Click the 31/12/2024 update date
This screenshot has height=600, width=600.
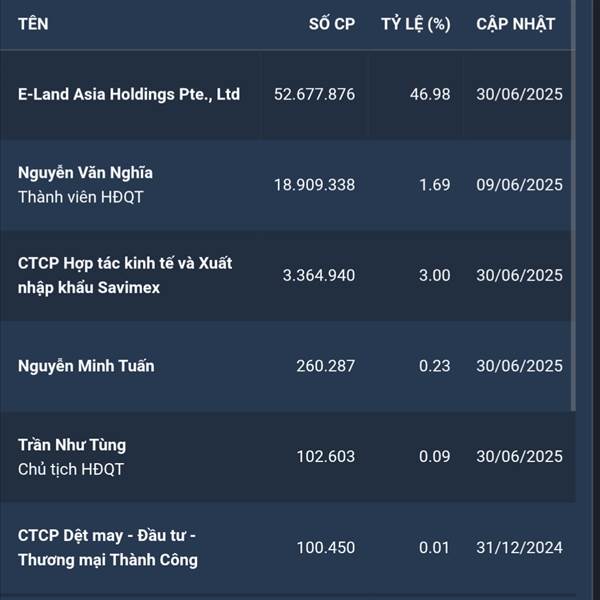[519, 548]
